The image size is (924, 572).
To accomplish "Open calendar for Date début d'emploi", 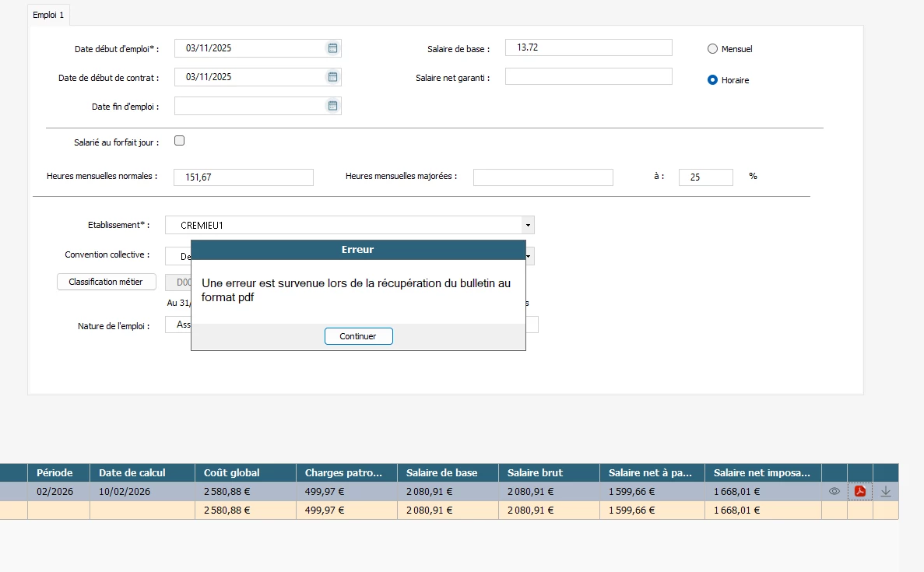I will [x=332, y=48].
